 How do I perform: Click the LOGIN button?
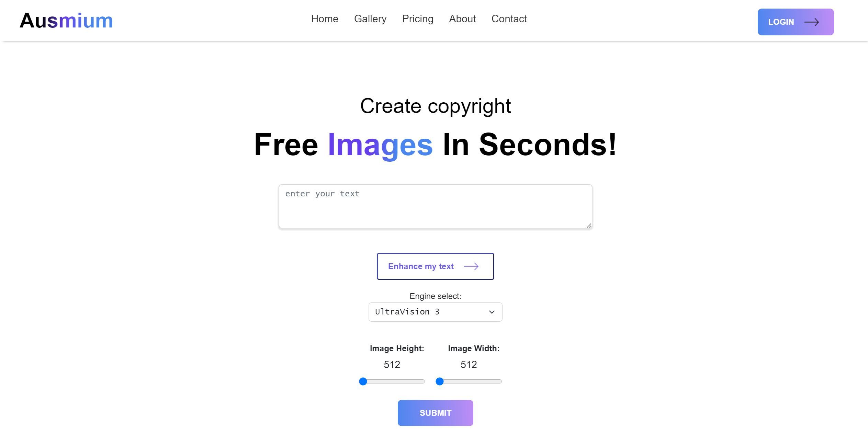796,22
